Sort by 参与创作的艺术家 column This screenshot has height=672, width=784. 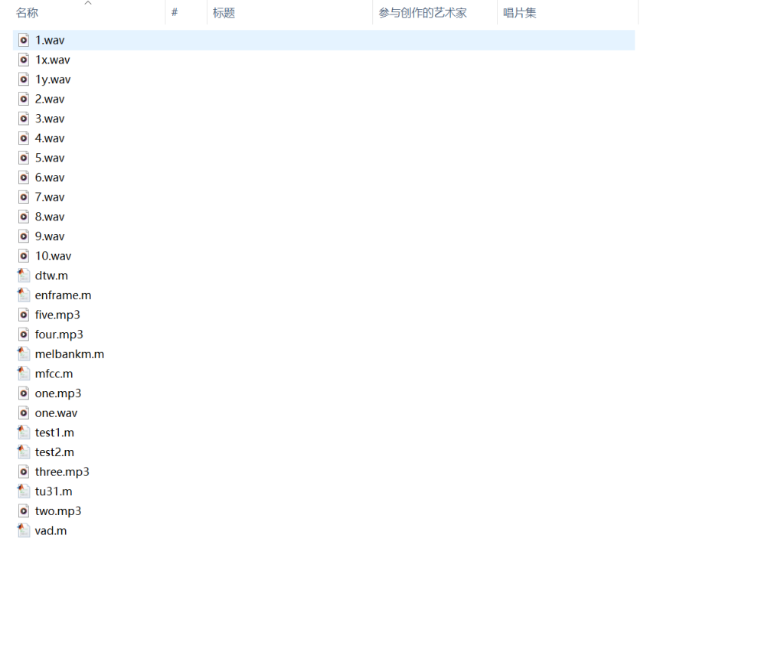tap(423, 13)
